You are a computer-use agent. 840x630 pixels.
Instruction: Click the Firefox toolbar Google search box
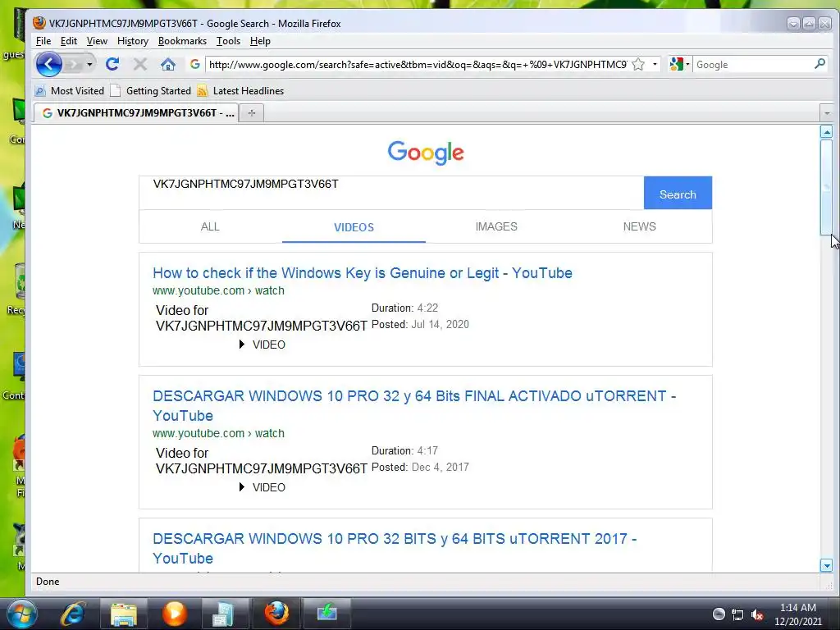[x=753, y=65]
